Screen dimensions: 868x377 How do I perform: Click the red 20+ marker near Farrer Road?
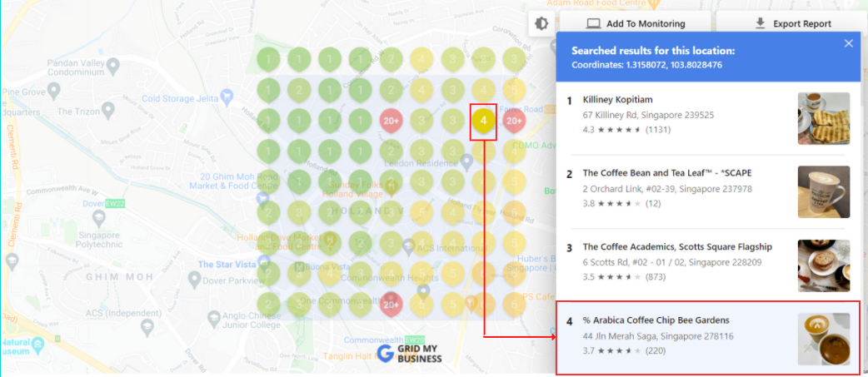point(514,121)
